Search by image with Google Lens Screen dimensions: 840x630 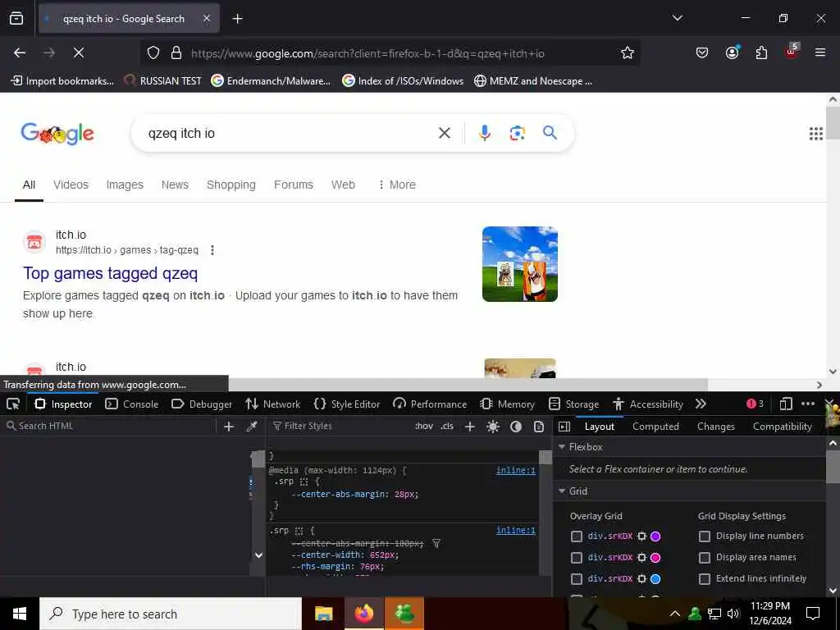pos(517,133)
